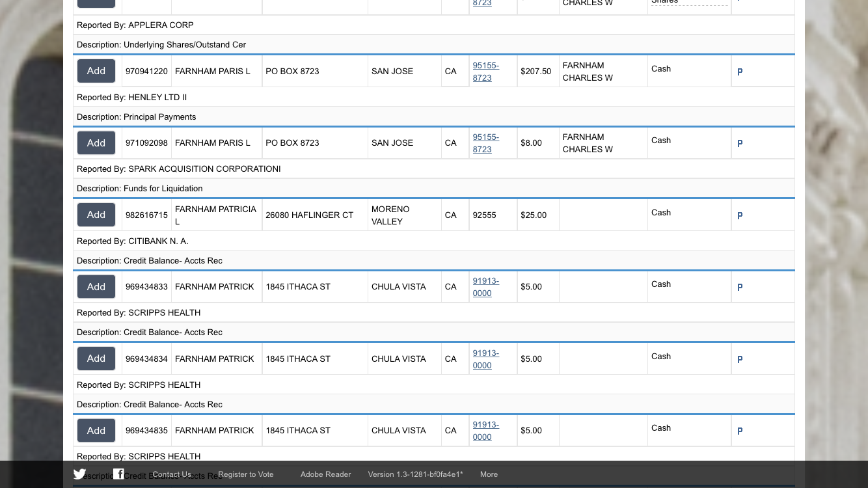
Task: Select 'Reported By: CITIBANK N. A.'
Action: tap(133, 241)
